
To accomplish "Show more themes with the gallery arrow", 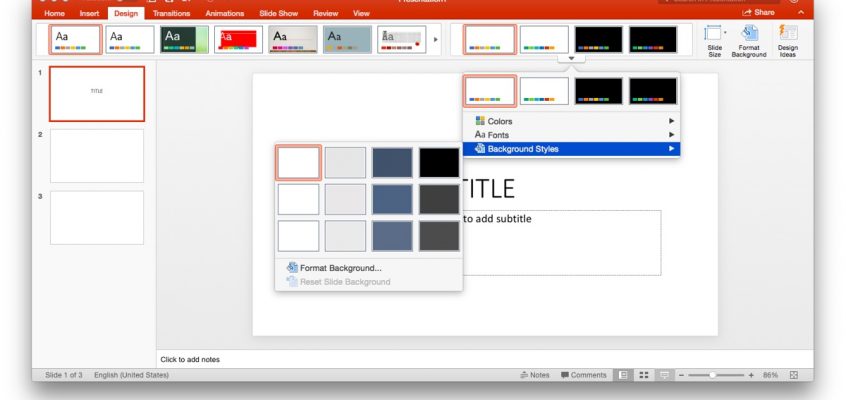I will tap(436, 39).
